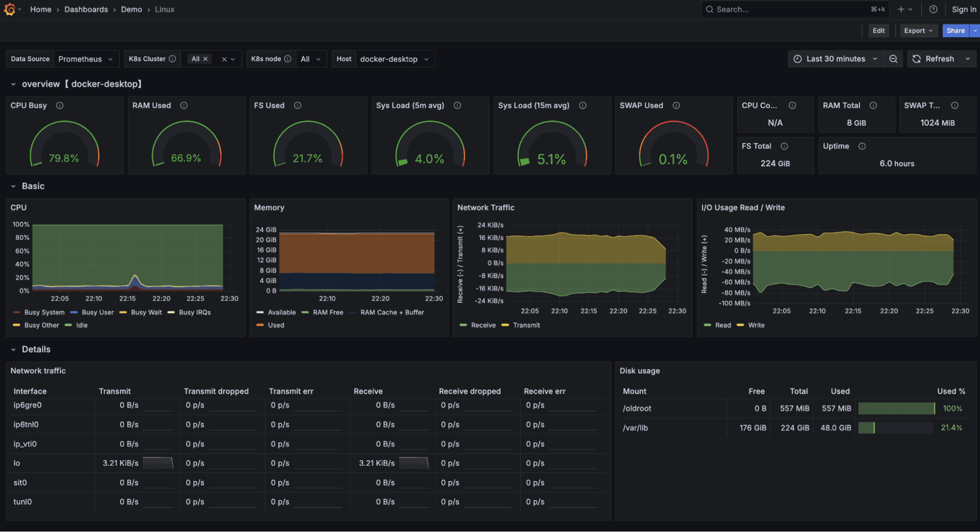
Task: Click the Demo breadcrumb item
Action: tap(131, 9)
